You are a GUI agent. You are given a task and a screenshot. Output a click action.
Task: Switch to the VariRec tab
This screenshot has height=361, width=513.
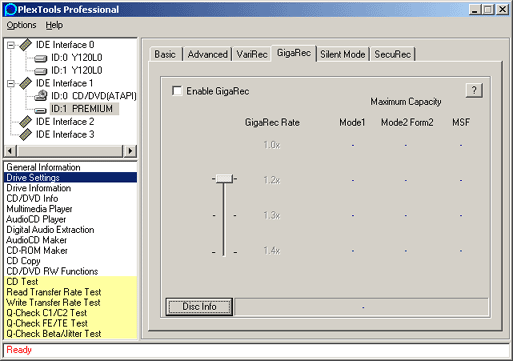pos(252,54)
